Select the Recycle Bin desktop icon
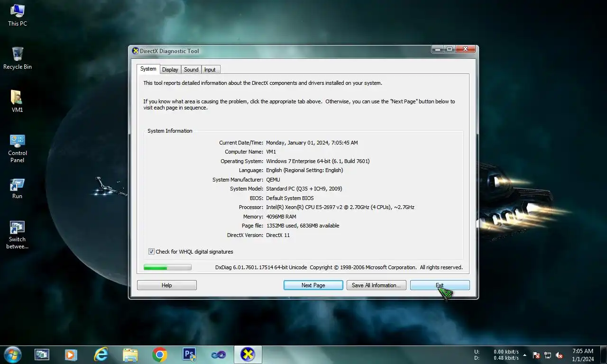The width and height of the screenshot is (607, 364). 18,58
